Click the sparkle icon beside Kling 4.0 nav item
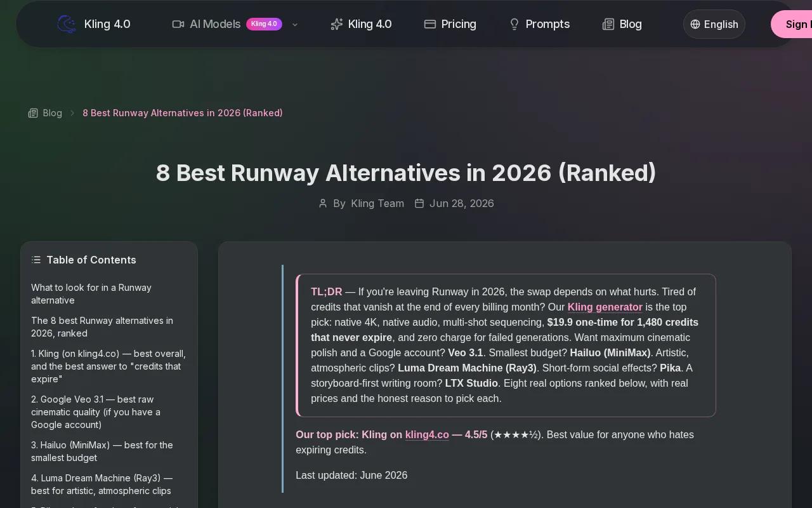Image resolution: width=812 pixels, height=508 pixels. 336,24
